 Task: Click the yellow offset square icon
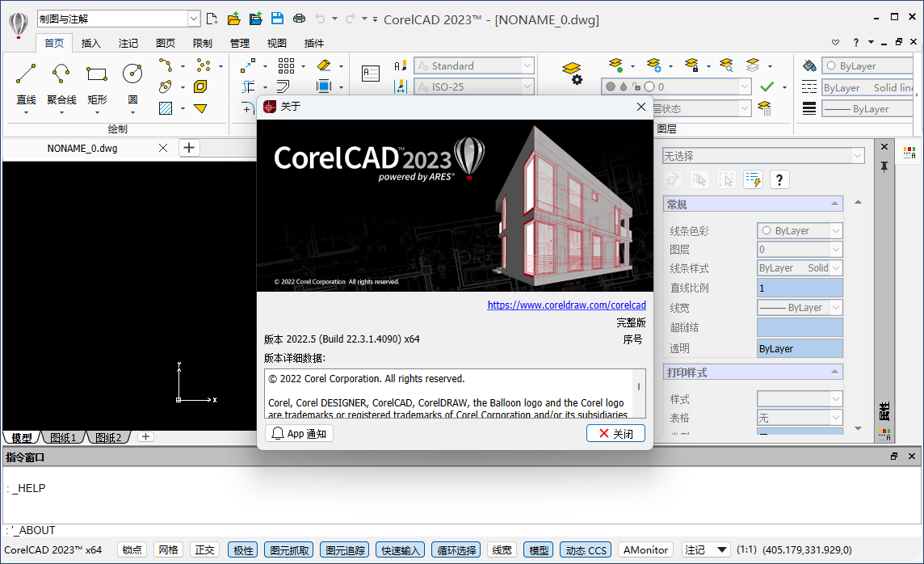(x=200, y=86)
